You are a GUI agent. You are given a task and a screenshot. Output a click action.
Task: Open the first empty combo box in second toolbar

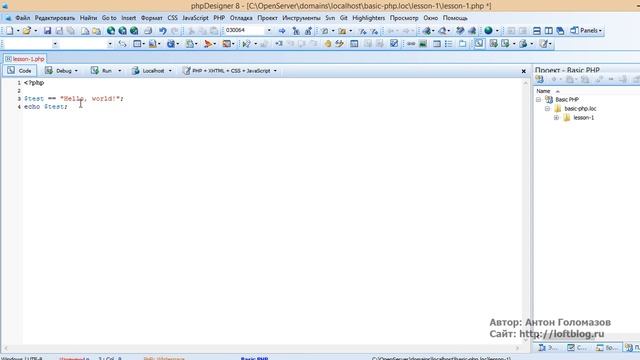pyautogui.click(x=55, y=44)
